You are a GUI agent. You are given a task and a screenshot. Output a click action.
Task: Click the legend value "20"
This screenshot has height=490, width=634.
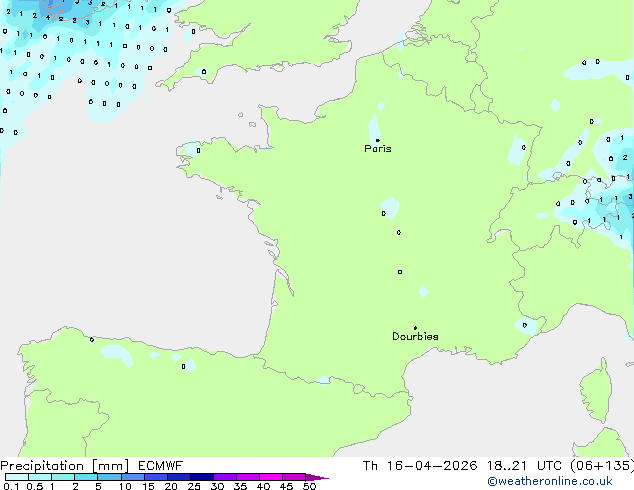pos(171,486)
